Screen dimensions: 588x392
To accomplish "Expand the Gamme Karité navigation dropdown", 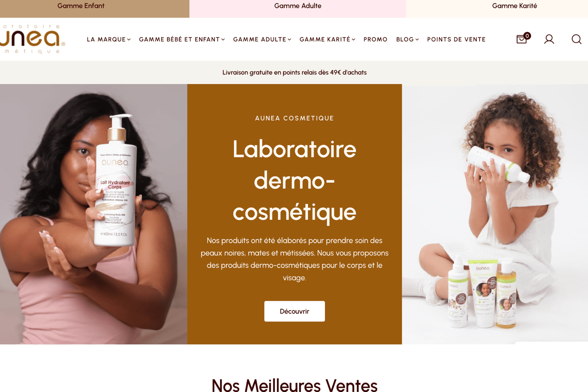I will point(327,40).
